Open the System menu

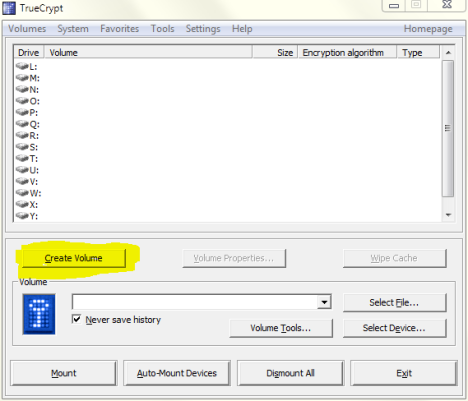73,29
